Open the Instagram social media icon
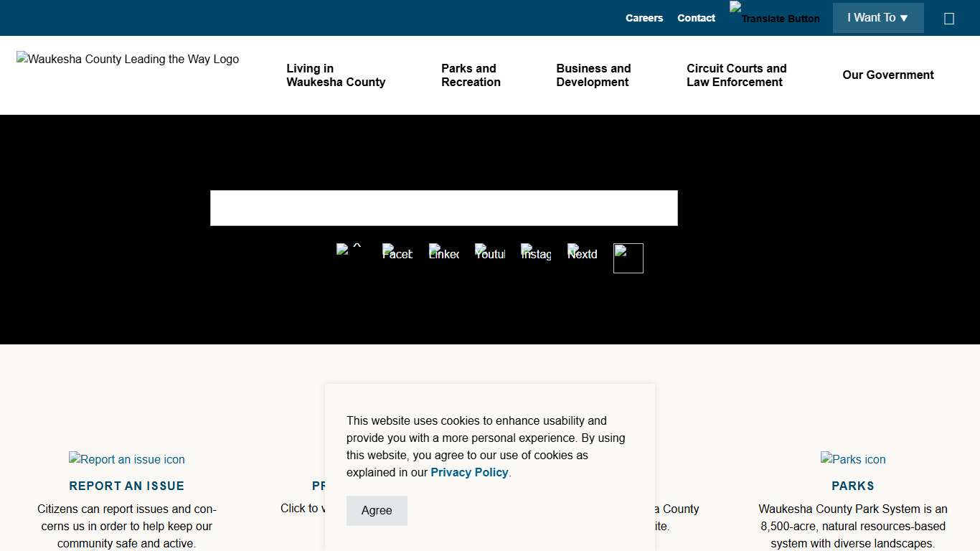Viewport: 980px width, 551px height. point(536,254)
